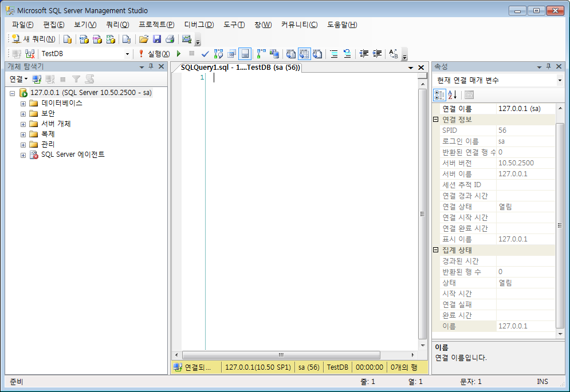Open the 쿼리(Q) menu
Image resolution: width=570 pixels, height=392 pixels.
point(117,25)
